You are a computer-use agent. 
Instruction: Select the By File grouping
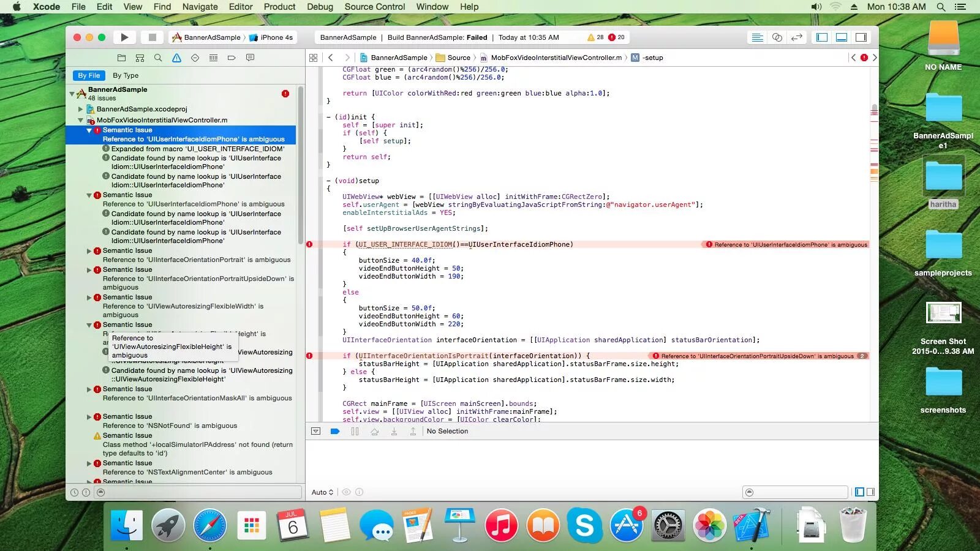pyautogui.click(x=89, y=75)
